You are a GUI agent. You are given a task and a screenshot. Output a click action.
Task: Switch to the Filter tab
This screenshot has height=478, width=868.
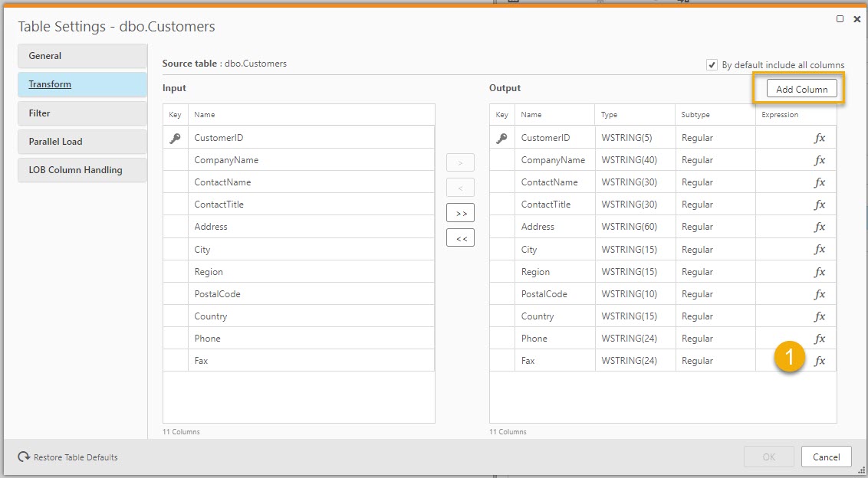coord(82,113)
